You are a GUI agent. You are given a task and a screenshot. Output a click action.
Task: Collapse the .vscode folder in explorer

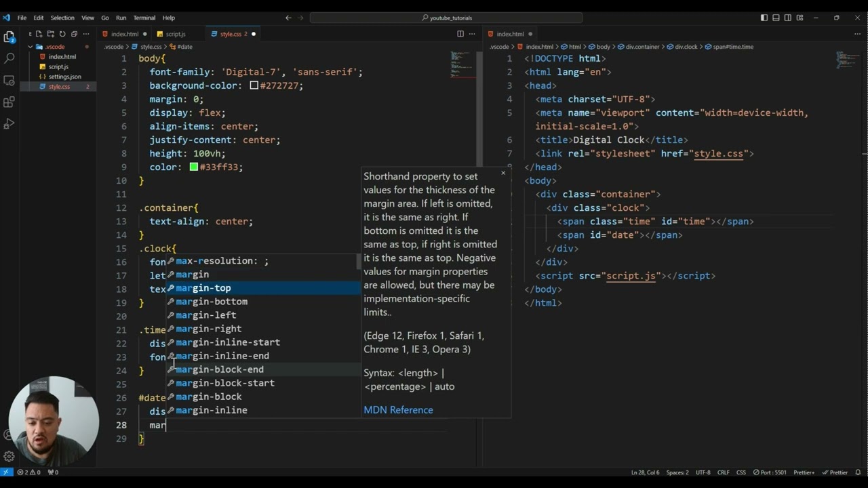pos(31,47)
